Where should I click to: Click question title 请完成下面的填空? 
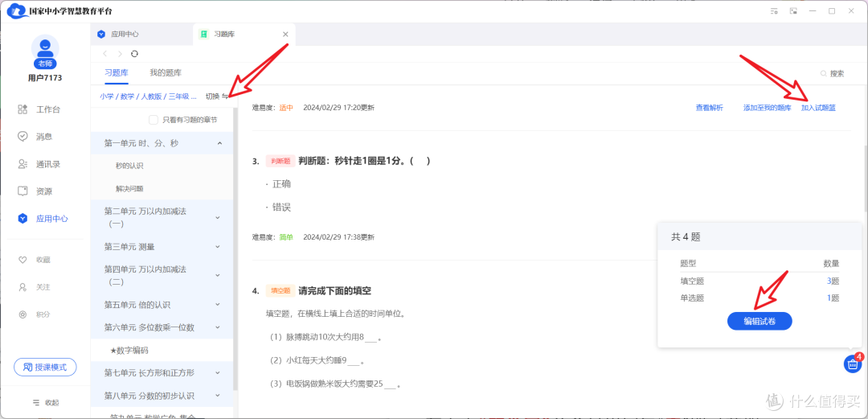pos(334,290)
